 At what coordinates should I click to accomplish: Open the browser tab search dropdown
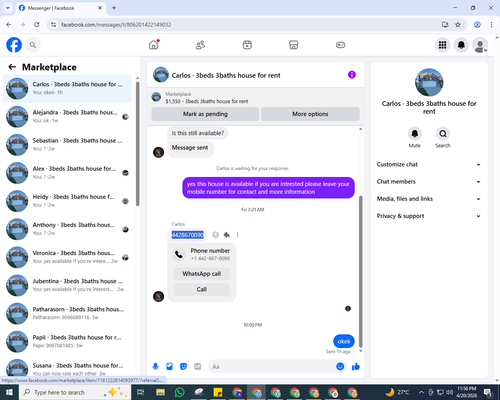click(x=7, y=8)
